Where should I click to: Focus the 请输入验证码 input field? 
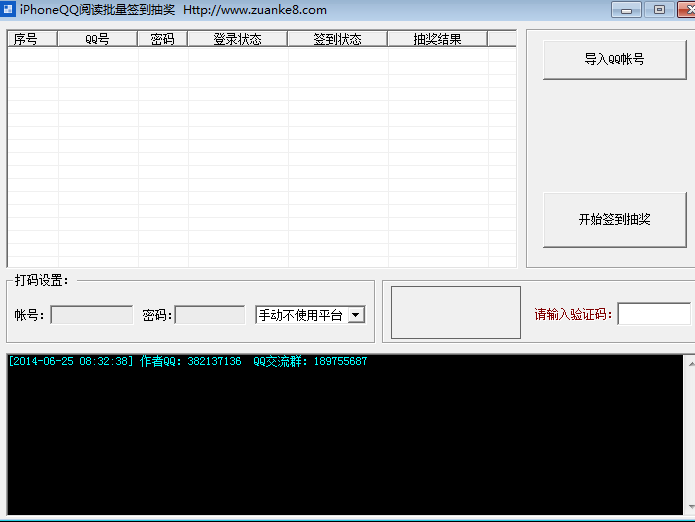[653, 314]
